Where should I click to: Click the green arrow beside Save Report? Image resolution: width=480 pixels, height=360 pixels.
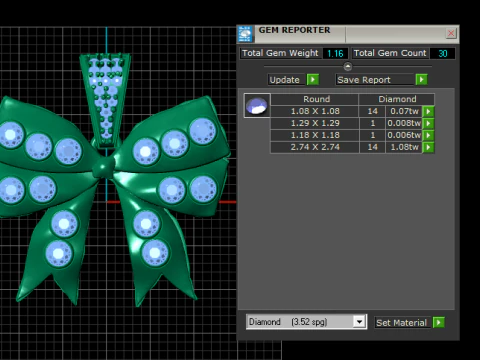click(421, 80)
